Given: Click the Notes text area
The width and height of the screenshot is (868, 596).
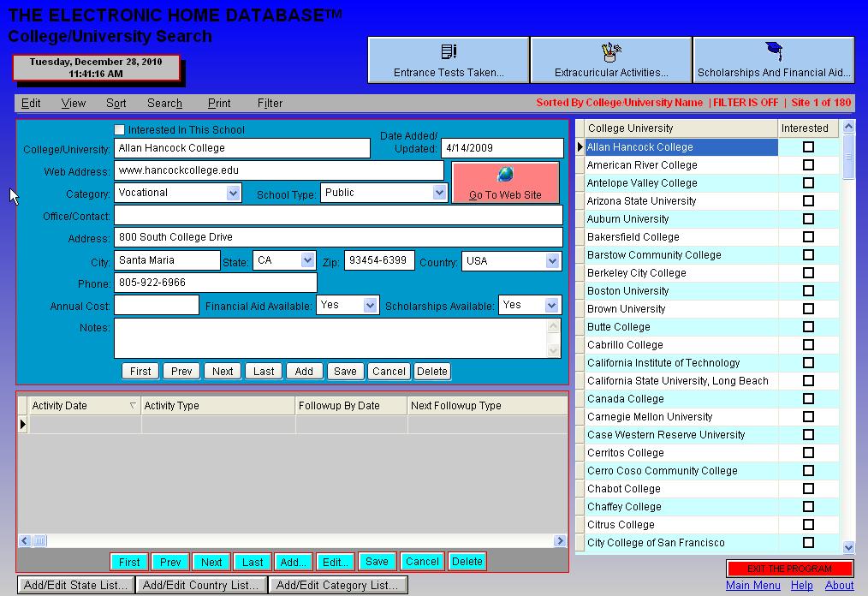Looking at the screenshot, I should (331, 338).
